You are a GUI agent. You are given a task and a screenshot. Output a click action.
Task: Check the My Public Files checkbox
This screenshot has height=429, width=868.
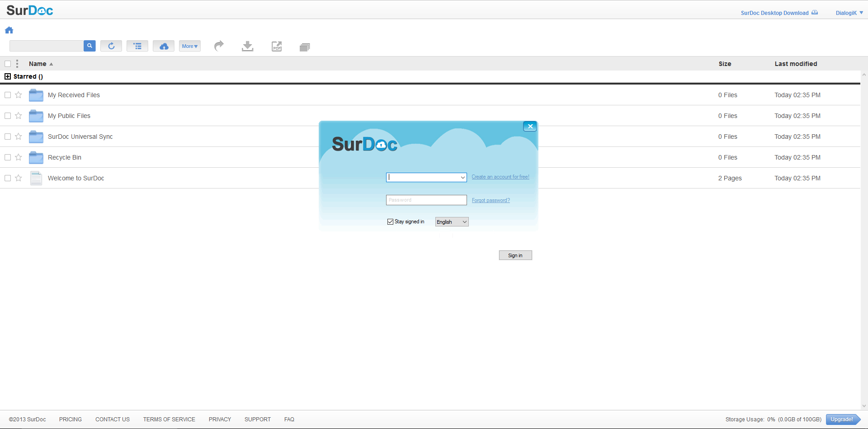click(x=8, y=116)
